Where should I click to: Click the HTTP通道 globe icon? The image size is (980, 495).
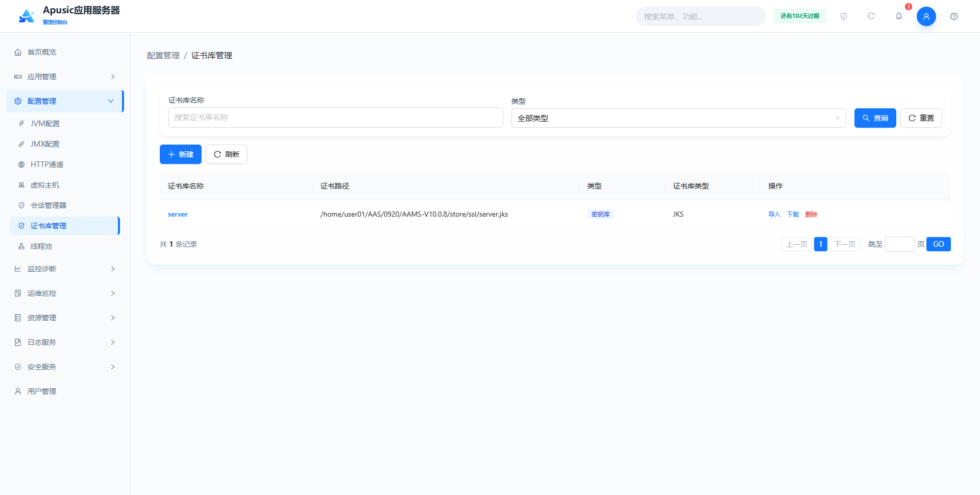[21, 164]
